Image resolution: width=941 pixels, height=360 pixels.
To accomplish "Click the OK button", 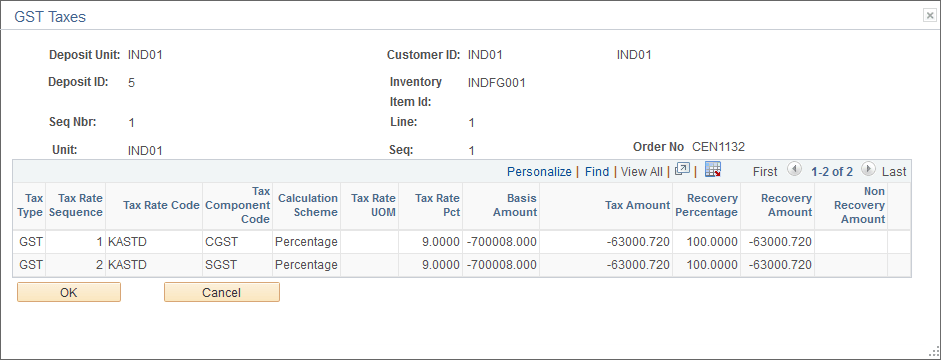I will click(69, 292).
